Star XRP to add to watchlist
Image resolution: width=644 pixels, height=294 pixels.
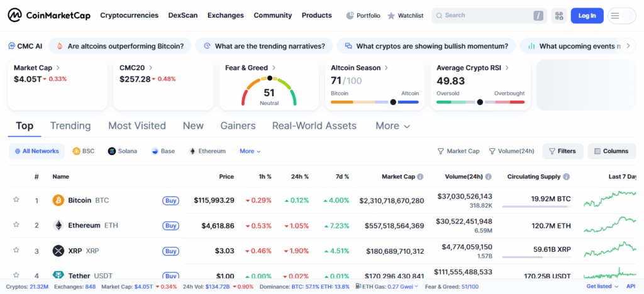pyautogui.click(x=16, y=250)
